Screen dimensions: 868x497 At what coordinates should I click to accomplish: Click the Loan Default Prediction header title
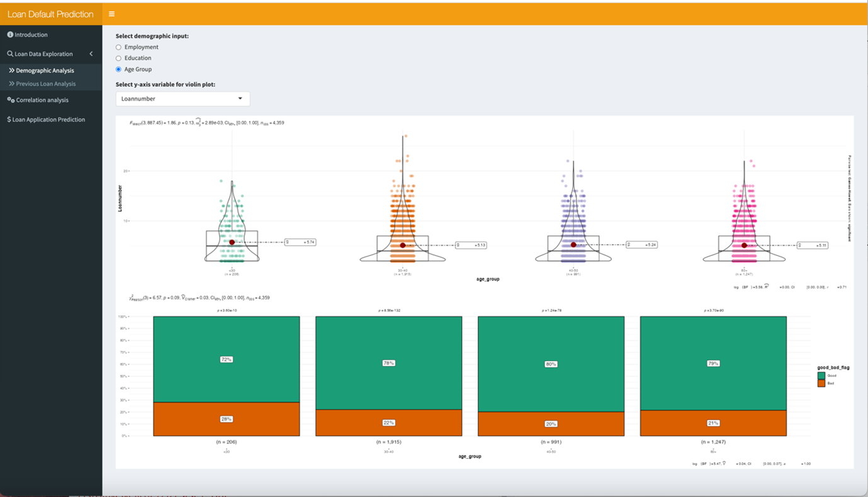[50, 14]
